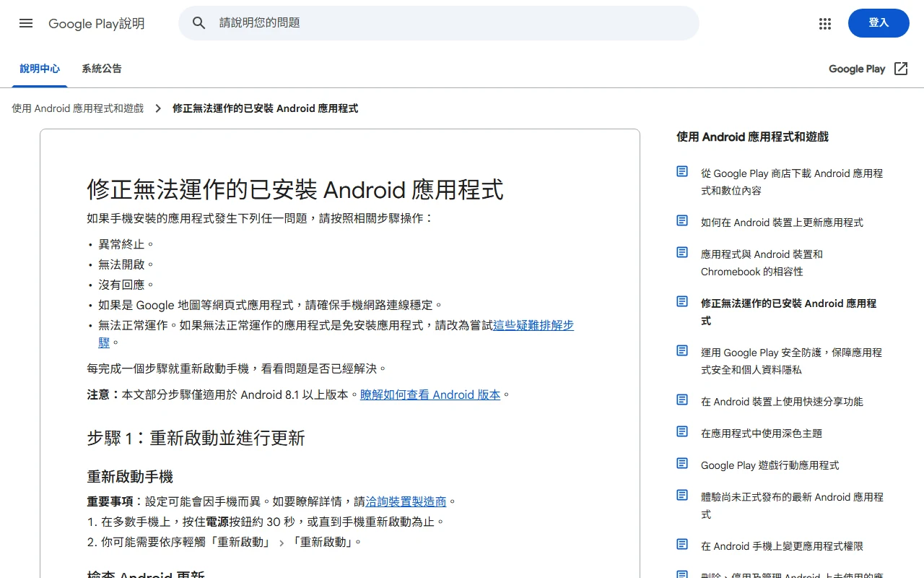This screenshot has width=924, height=578.
Task: Click article icon for 修正無法運作的已安裝 sidebar entry
Action: coord(682,301)
